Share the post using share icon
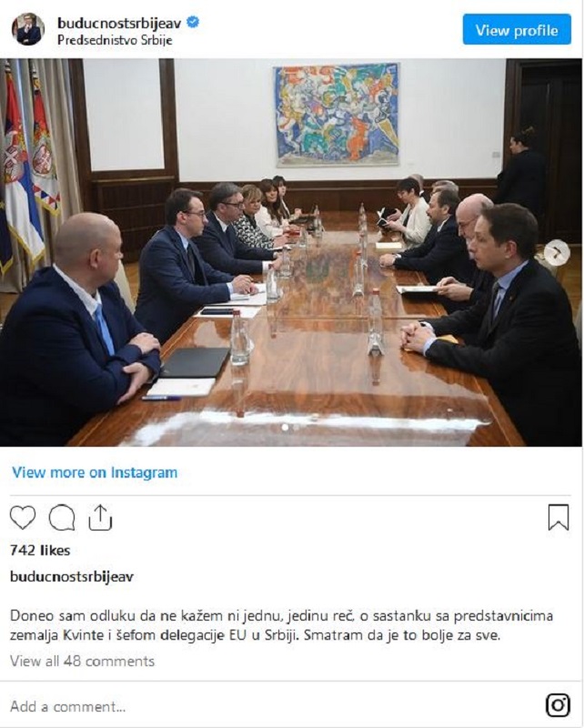This screenshot has height=728, width=584. (x=100, y=517)
